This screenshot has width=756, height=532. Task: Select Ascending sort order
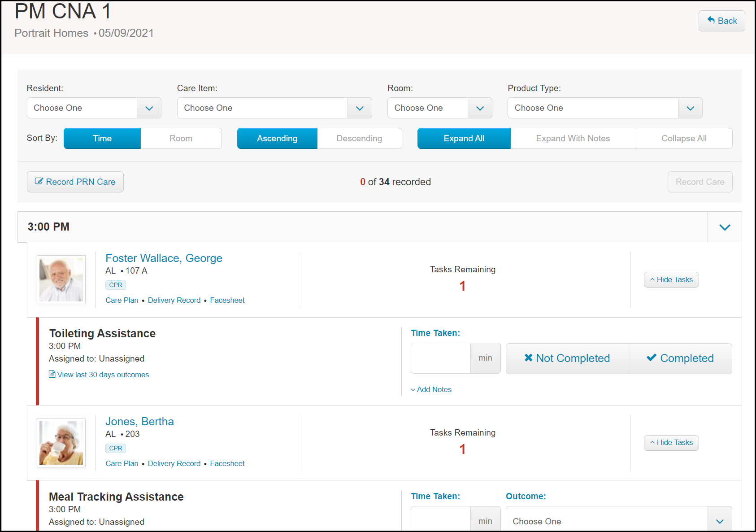pos(277,138)
